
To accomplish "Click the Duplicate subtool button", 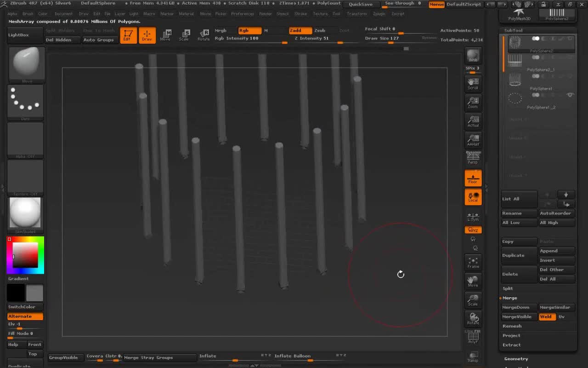I will [519, 255].
